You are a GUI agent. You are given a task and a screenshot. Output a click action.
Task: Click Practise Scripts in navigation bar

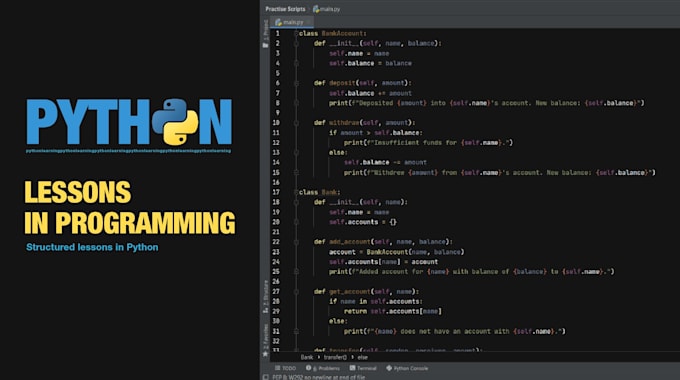[285, 9]
